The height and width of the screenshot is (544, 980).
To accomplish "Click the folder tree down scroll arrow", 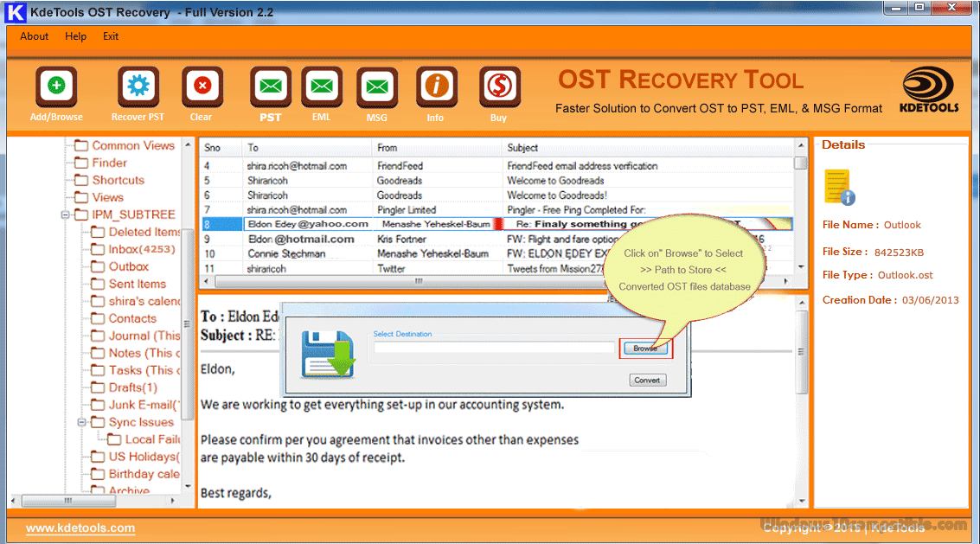I will point(188,486).
